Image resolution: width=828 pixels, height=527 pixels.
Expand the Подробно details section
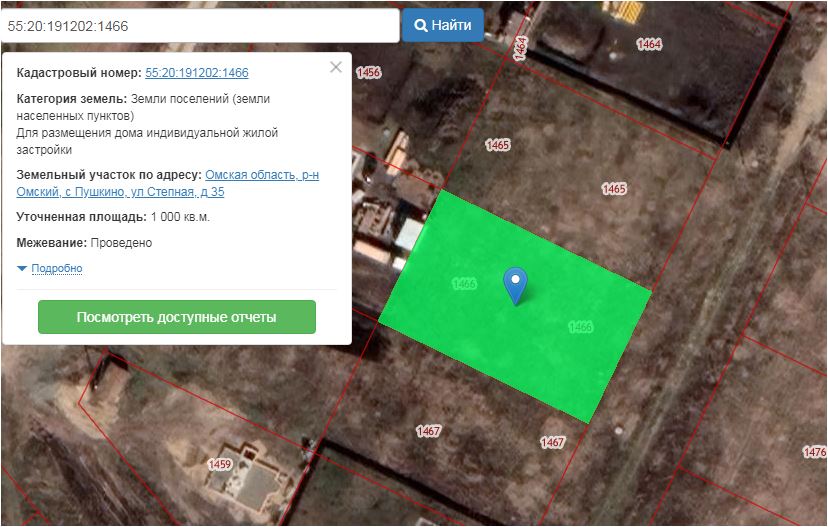(x=57, y=268)
